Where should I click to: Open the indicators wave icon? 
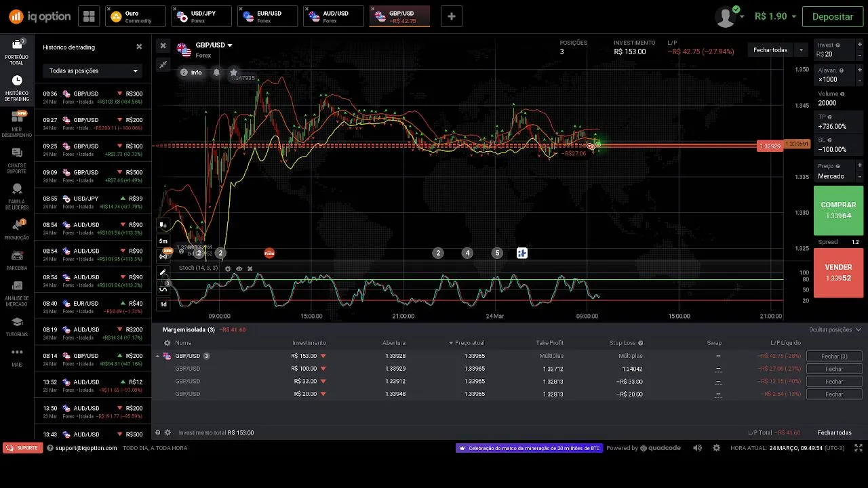click(163, 289)
